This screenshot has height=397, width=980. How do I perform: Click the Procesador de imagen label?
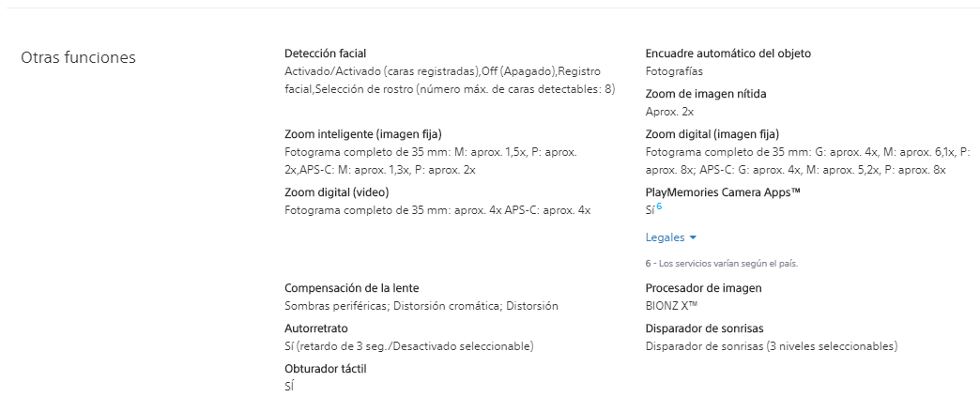click(703, 288)
